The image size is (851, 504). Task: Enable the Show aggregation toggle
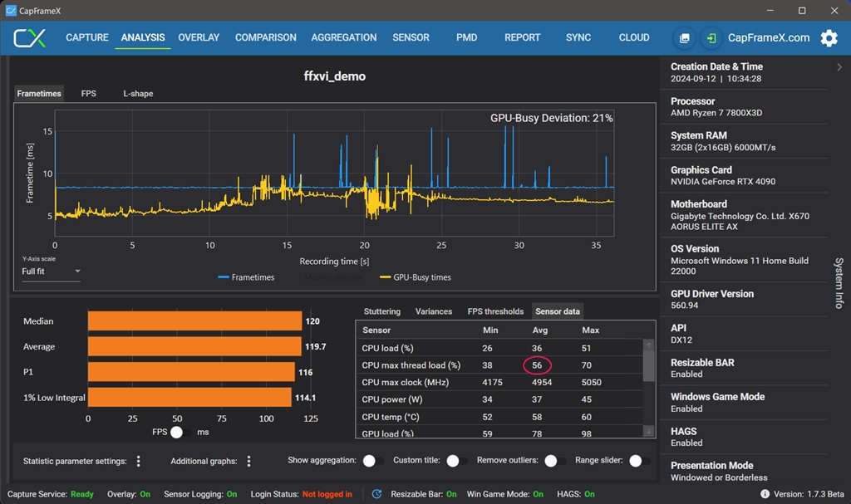point(372,461)
